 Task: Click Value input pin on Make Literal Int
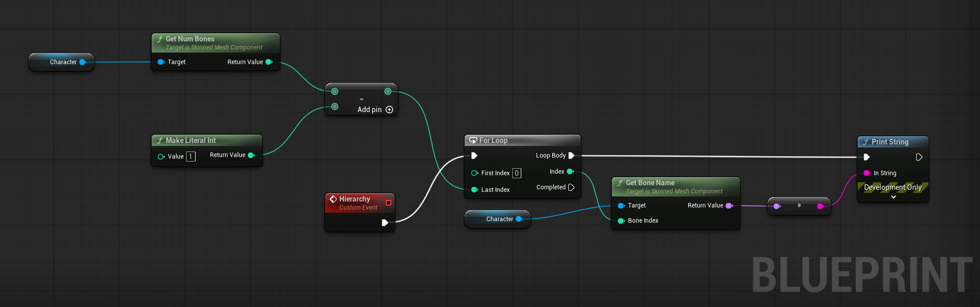pyautogui.click(x=161, y=157)
